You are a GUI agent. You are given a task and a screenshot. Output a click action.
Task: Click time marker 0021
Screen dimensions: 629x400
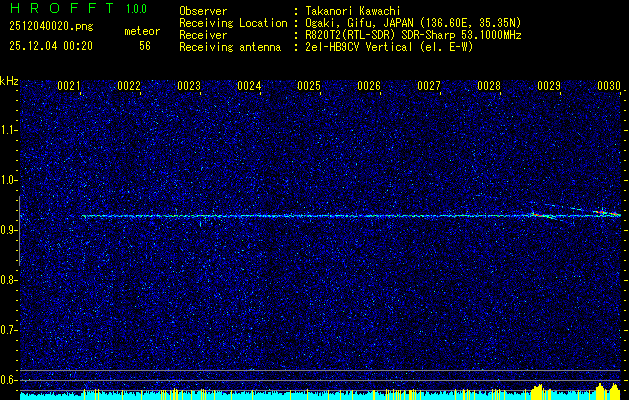[x=69, y=86]
